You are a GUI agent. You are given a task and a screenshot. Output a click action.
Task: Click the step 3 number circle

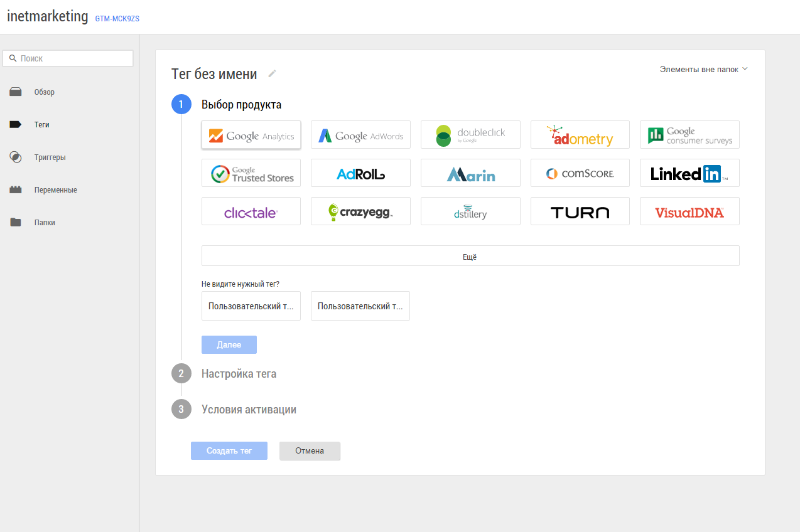[x=181, y=410]
